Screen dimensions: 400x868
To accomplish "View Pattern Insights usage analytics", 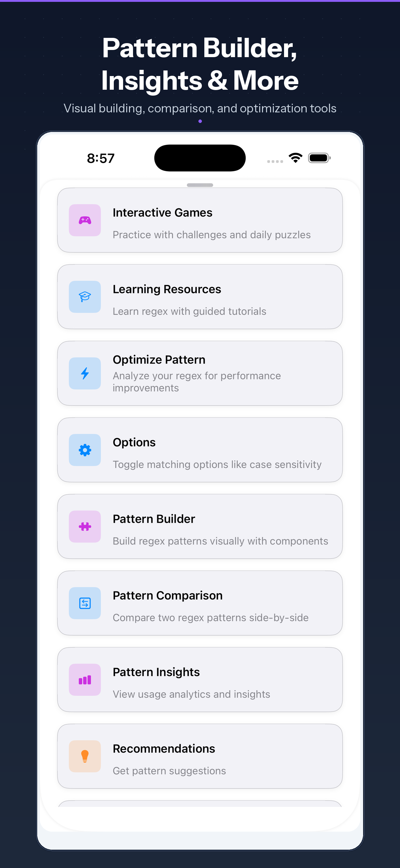I will [x=200, y=680].
